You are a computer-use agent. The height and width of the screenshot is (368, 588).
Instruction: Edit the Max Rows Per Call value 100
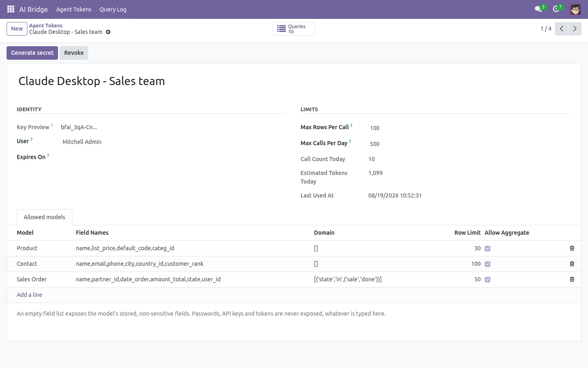click(x=470, y=128)
